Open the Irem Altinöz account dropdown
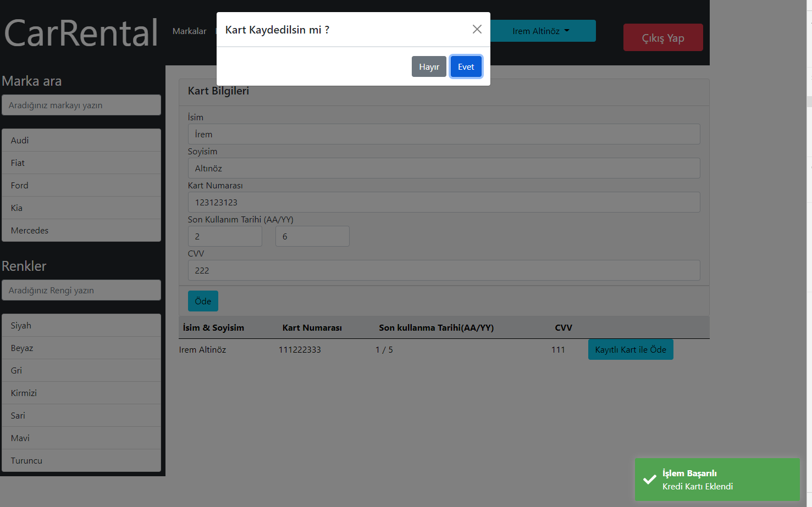812x507 pixels. (x=542, y=31)
